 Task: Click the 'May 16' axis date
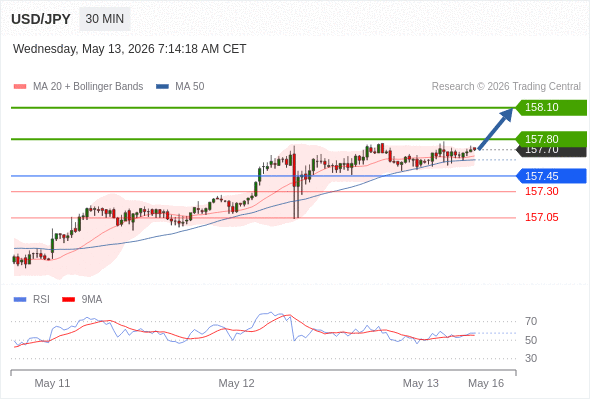click(x=486, y=383)
